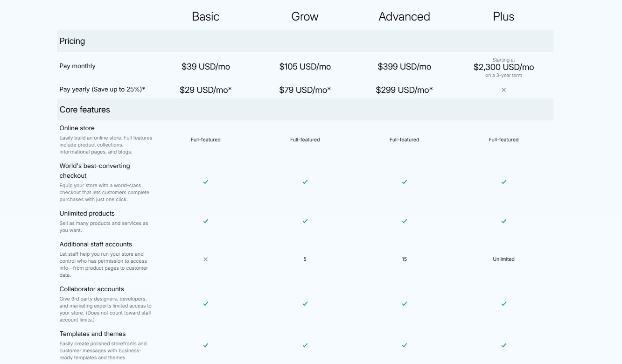Select the Basic plan column header
The width and height of the screenshot is (622, 364).
tap(205, 16)
